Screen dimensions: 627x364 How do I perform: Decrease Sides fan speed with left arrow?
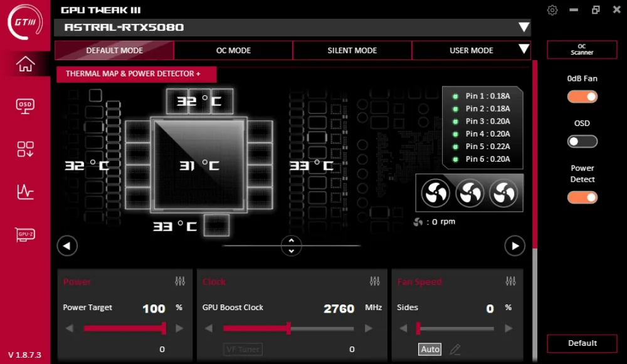pos(403,328)
